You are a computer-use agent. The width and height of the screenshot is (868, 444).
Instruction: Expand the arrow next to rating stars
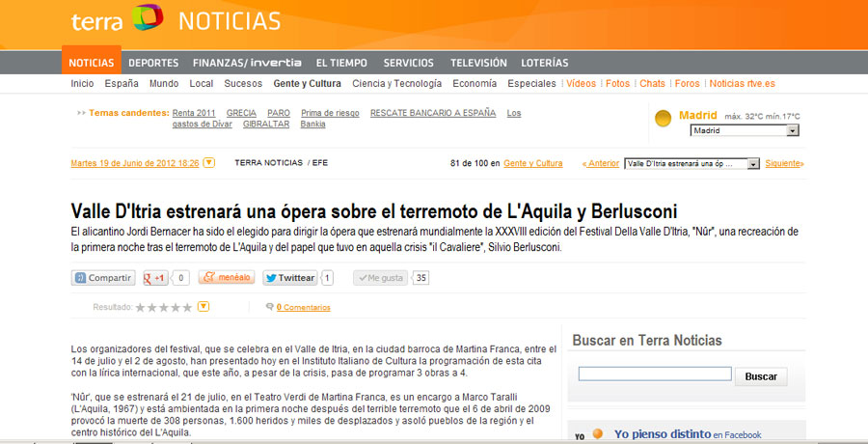203,307
